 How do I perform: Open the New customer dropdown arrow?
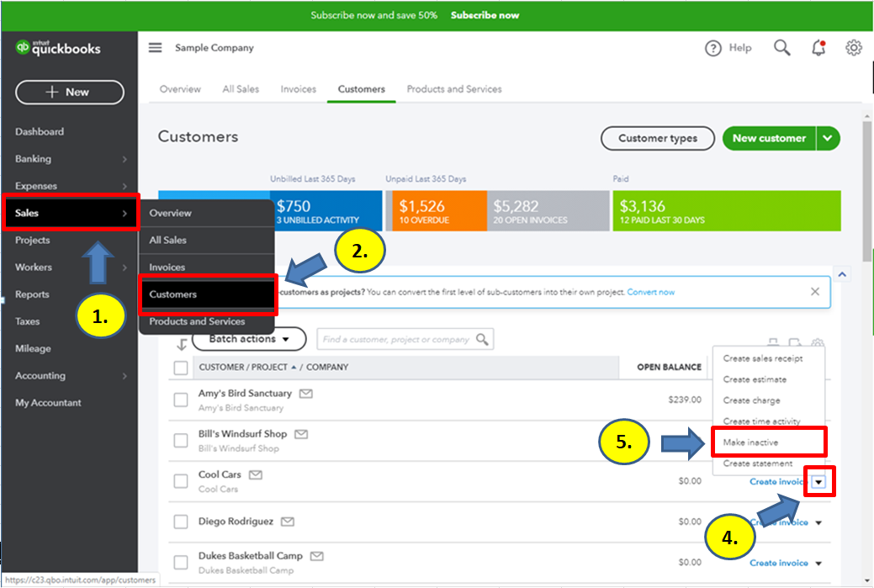point(828,138)
